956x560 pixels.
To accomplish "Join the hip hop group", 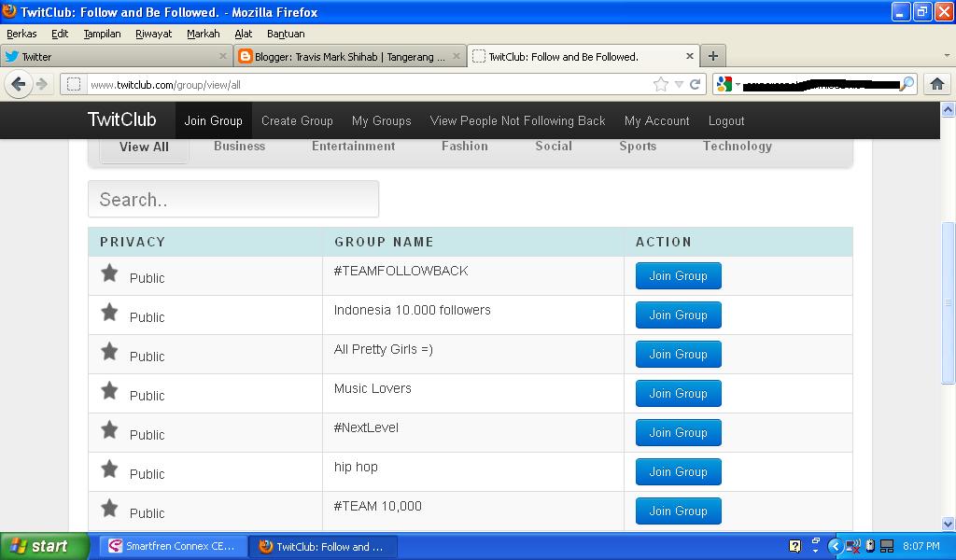I will click(678, 471).
